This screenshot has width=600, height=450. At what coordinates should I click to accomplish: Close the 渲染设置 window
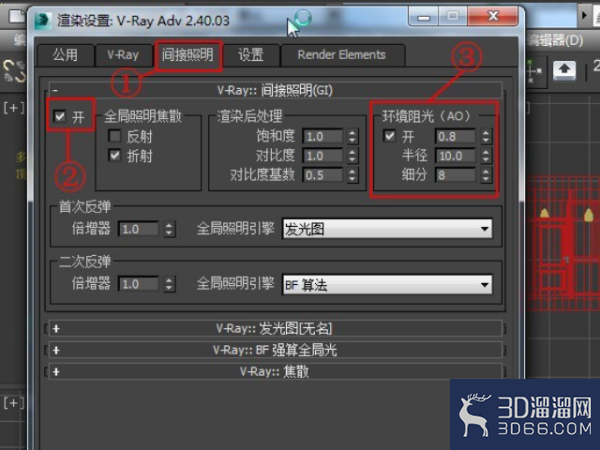click(493, 16)
